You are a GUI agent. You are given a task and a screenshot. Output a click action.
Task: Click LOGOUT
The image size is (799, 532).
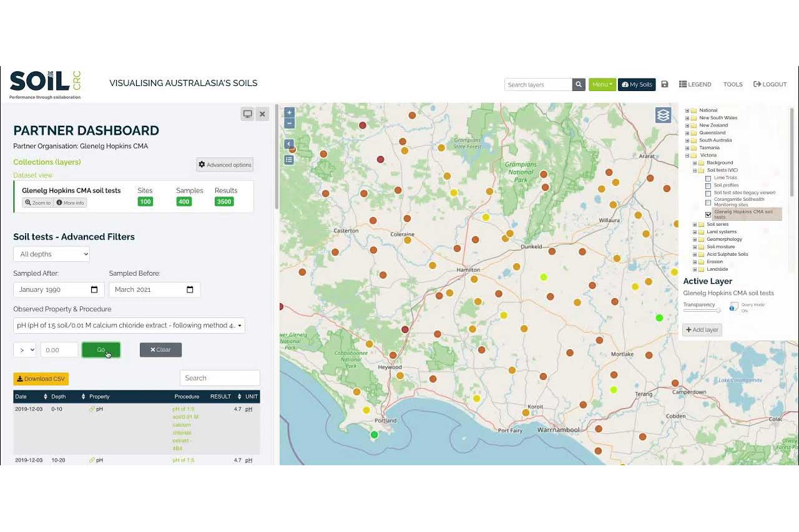770,84
